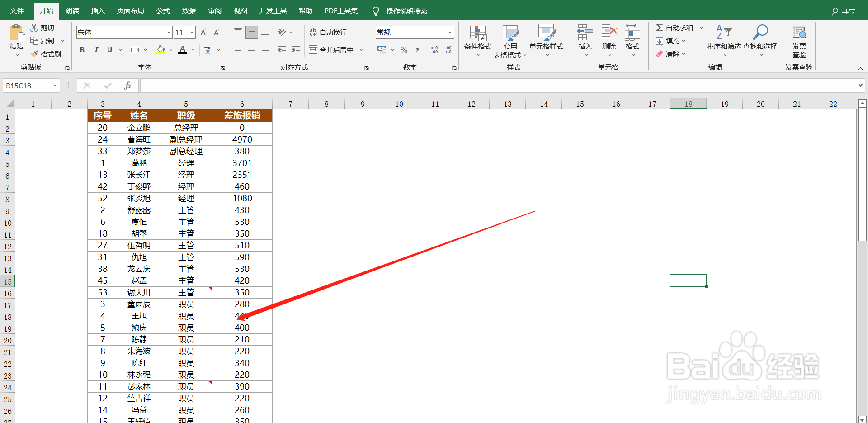
Task: Click the 插入 insert cells icon
Action: [x=585, y=33]
